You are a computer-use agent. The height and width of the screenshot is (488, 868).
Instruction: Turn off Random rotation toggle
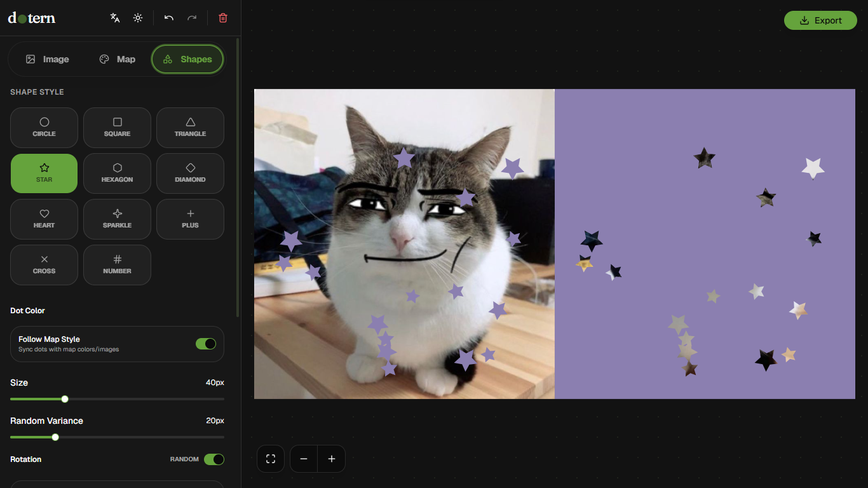[x=214, y=459]
